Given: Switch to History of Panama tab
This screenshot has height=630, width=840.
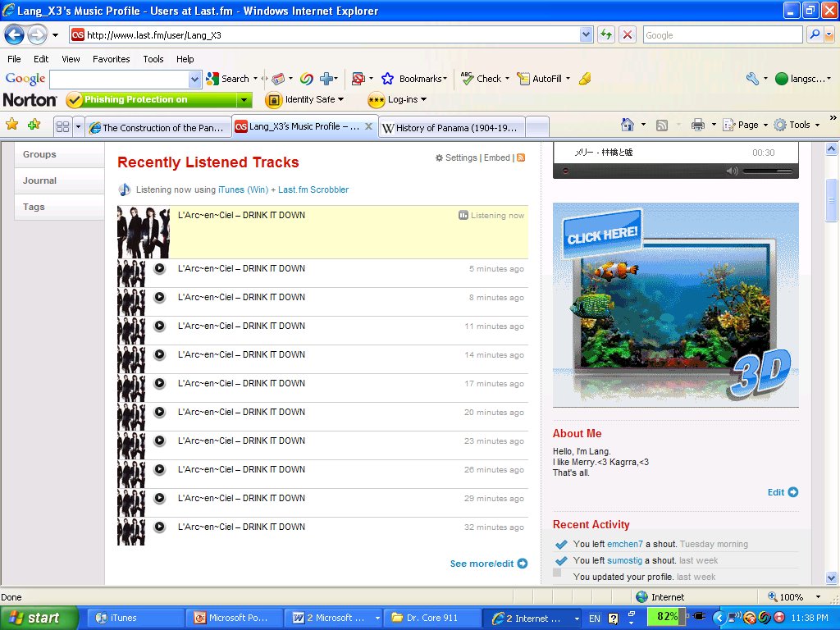Looking at the screenshot, I should pos(452,127).
